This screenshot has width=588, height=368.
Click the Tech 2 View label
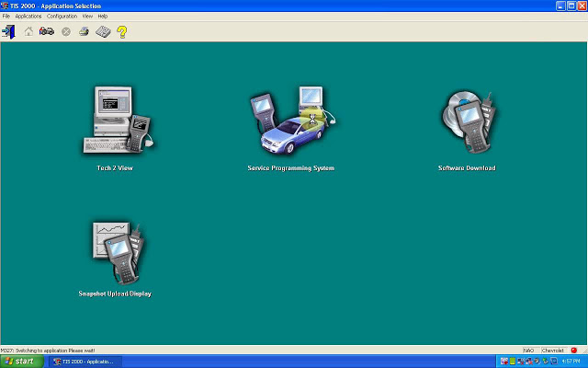115,167
